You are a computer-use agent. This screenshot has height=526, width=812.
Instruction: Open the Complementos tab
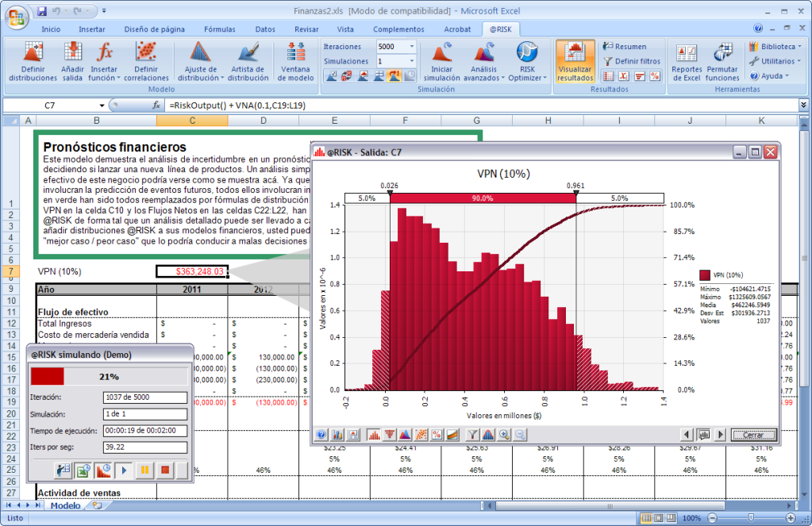coord(398,29)
